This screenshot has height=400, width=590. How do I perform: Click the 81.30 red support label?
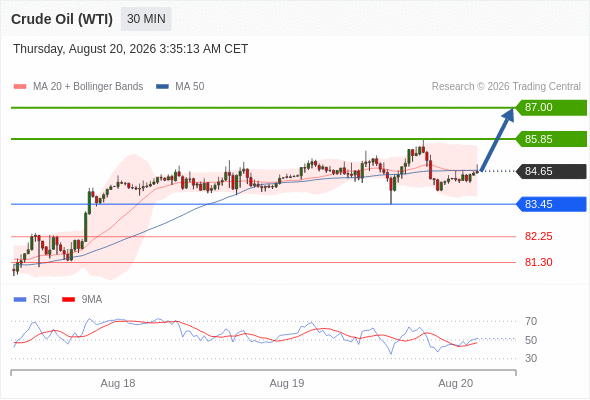538,262
